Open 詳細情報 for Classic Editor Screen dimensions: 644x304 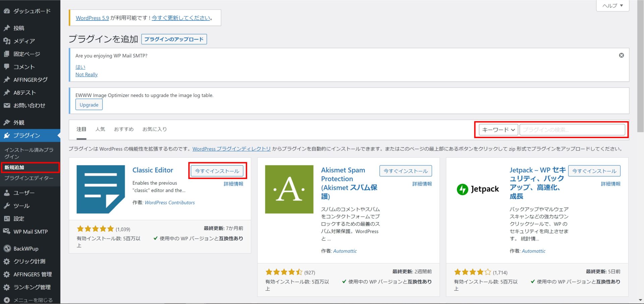coord(233,184)
